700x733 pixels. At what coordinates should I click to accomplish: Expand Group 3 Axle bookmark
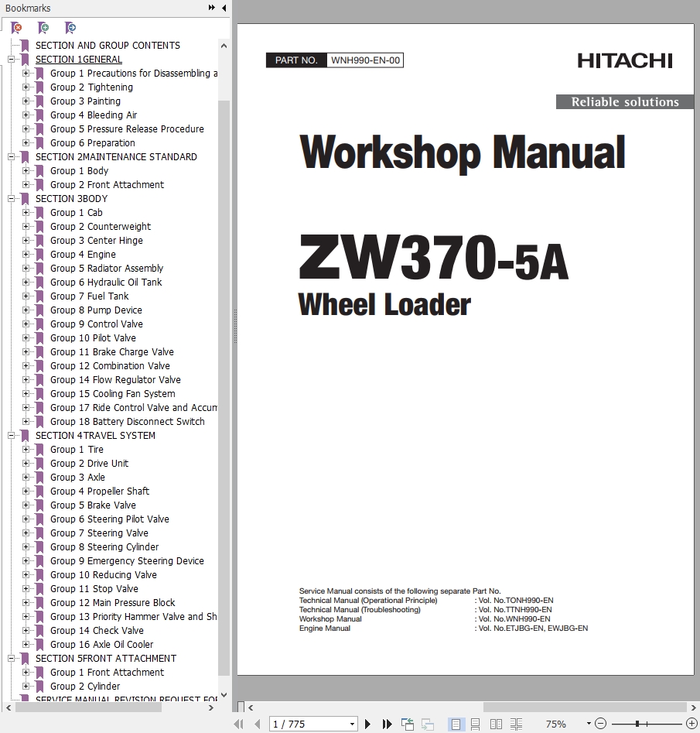click(x=26, y=478)
